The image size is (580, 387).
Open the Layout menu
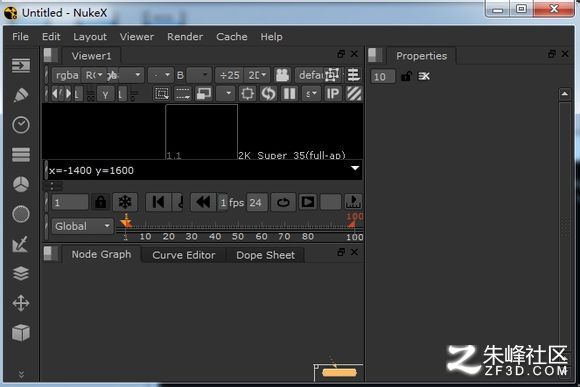90,37
